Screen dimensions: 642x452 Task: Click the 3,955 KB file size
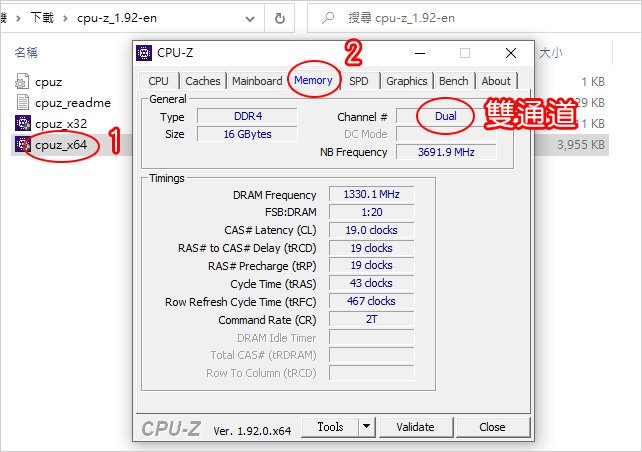581,145
